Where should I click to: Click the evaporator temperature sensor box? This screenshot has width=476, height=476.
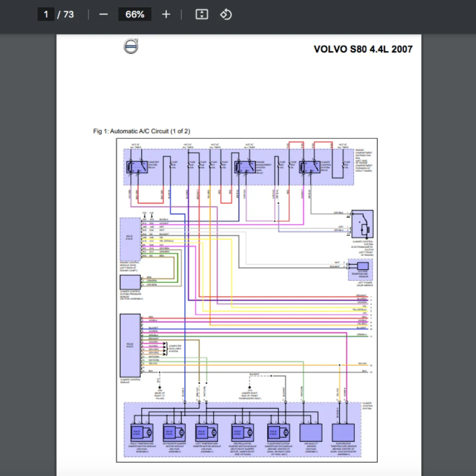click(343, 432)
